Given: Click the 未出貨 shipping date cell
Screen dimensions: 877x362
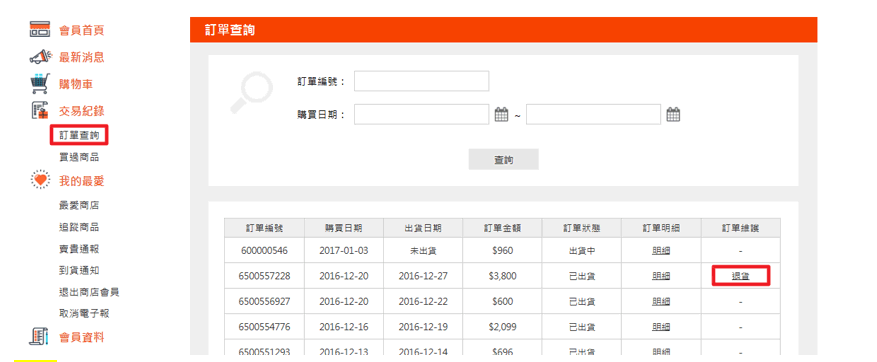Looking at the screenshot, I should (x=423, y=251).
